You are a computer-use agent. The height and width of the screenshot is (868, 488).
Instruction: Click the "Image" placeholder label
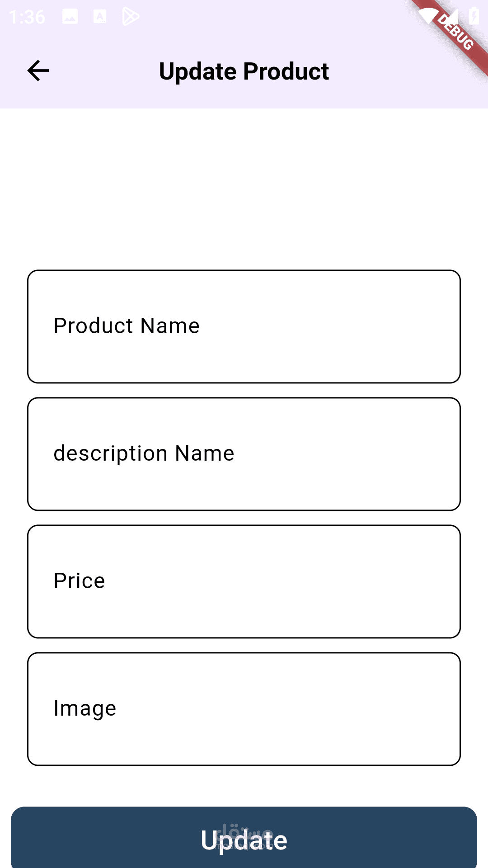point(84,708)
